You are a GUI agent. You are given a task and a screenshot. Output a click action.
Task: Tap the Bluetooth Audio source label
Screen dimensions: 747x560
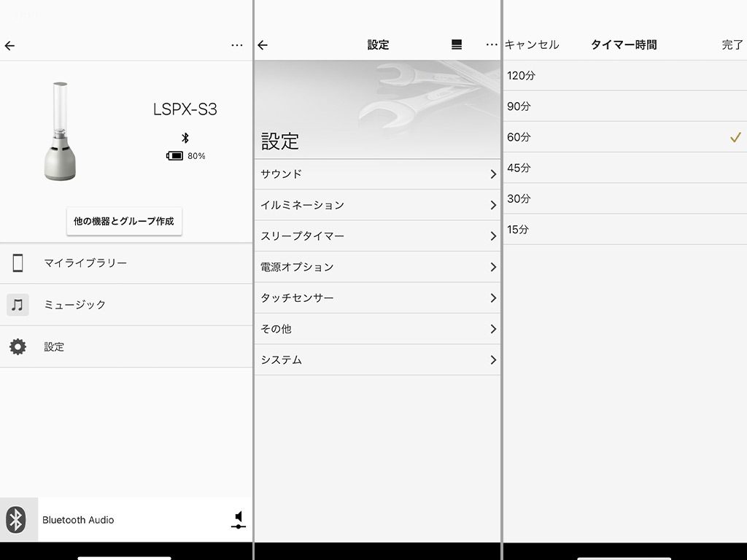tap(78, 520)
